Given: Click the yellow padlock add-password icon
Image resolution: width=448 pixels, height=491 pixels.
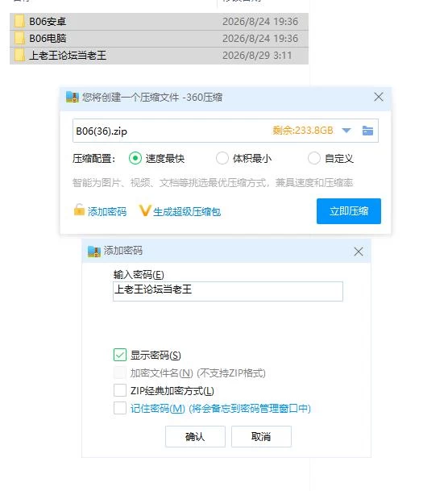Looking at the screenshot, I should 79,210.
